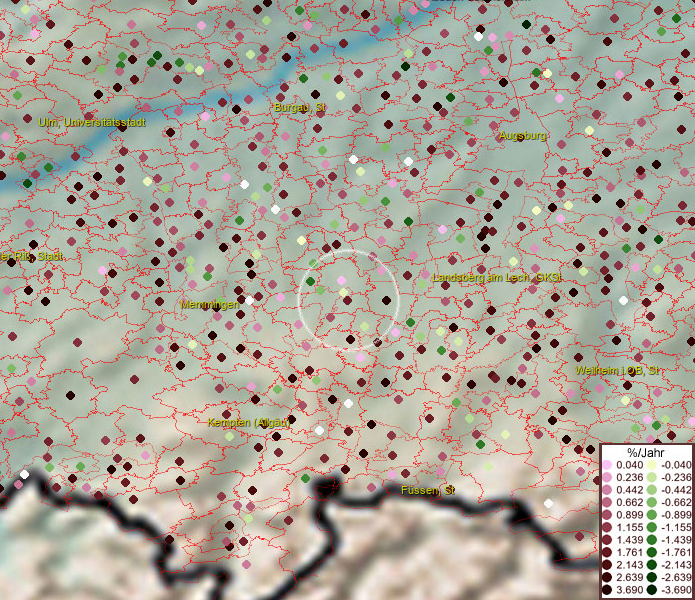Select the legend swatch for 0.662
Viewport: 695px width, 600px height.
tap(607, 503)
